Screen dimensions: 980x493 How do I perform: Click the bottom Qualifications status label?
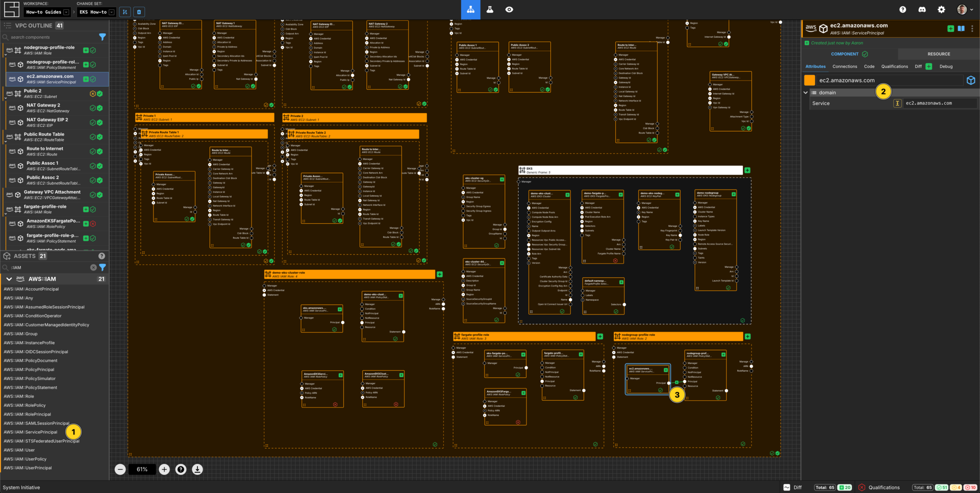coord(884,487)
